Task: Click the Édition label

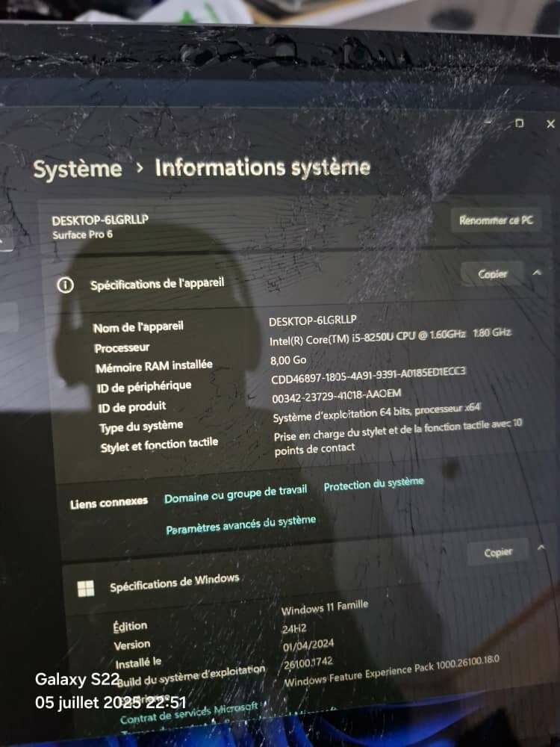Action: [130, 627]
